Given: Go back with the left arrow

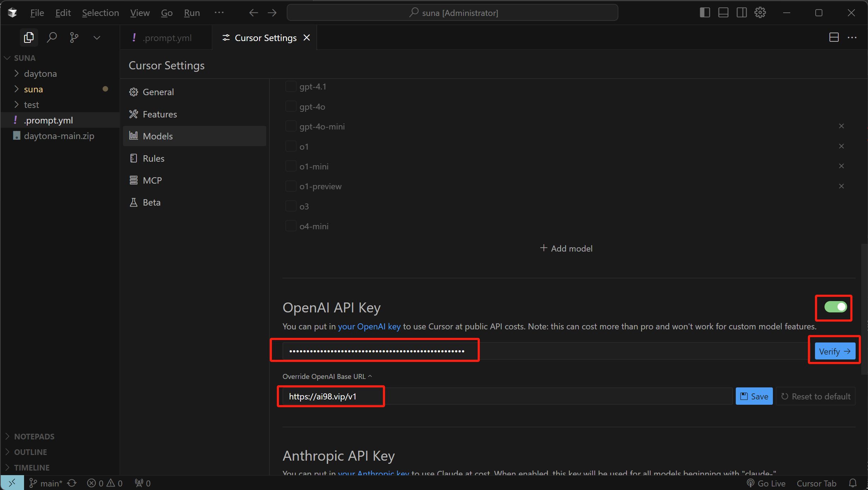Looking at the screenshot, I should [254, 13].
